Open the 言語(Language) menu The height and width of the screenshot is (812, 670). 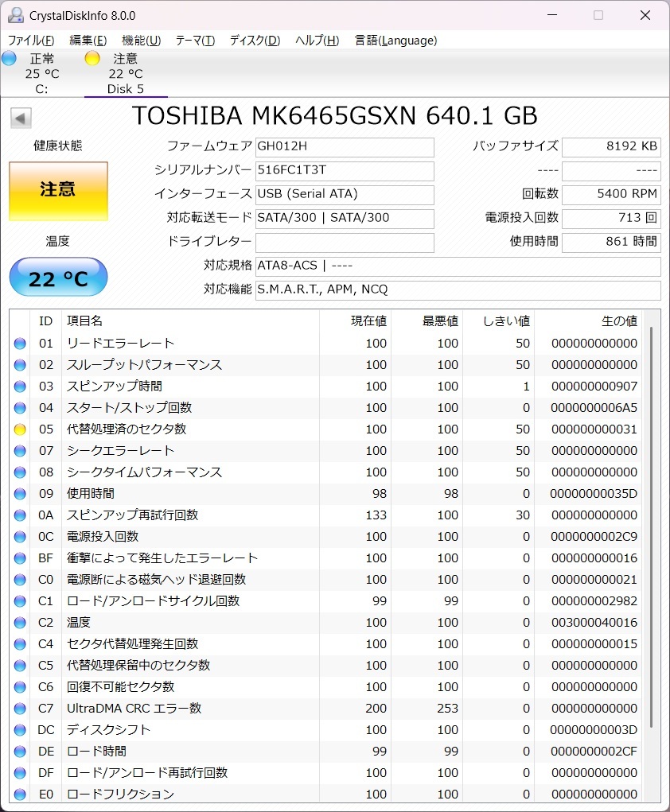396,41
